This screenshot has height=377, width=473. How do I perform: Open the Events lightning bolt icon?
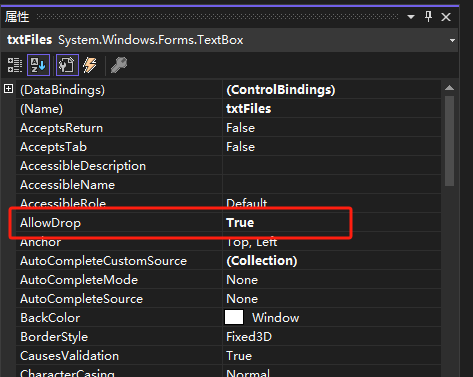pyautogui.click(x=90, y=65)
